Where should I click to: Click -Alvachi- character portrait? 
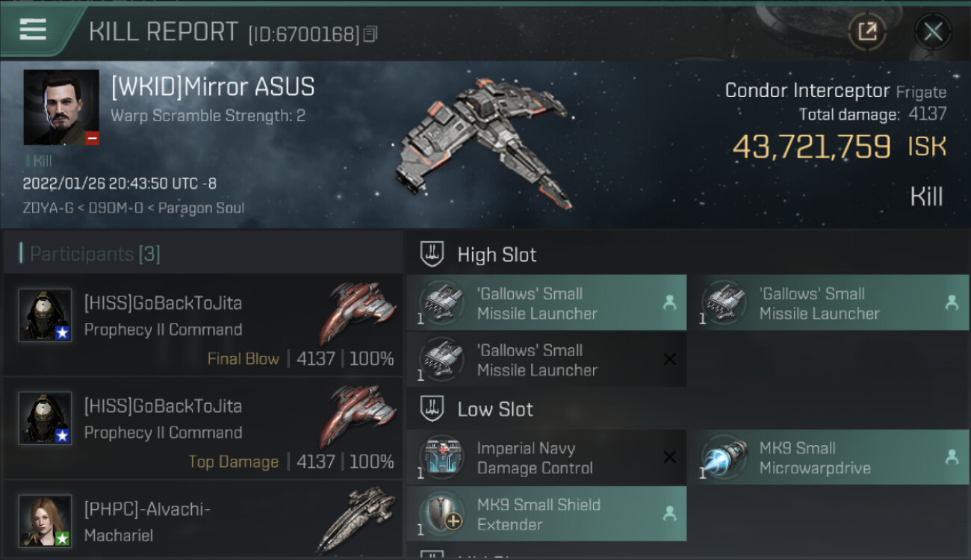[45, 520]
